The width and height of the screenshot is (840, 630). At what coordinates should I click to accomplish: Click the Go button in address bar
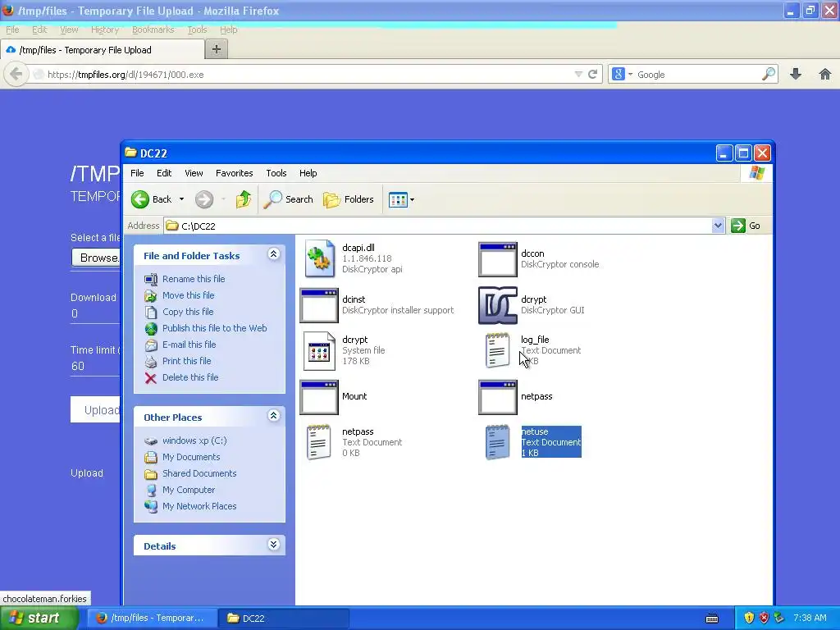point(746,226)
